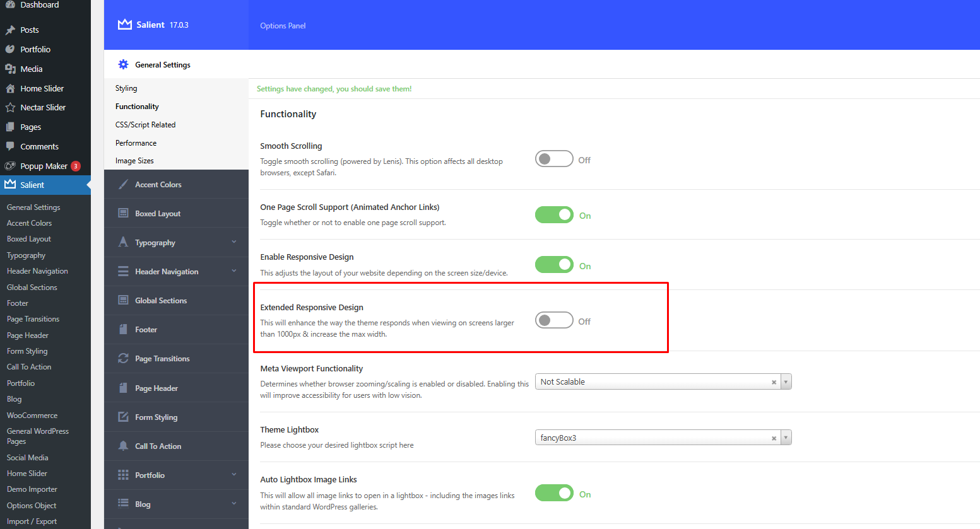This screenshot has width=980, height=529.
Task: Disable One Page Scroll Support switch
Action: click(x=554, y=215)
